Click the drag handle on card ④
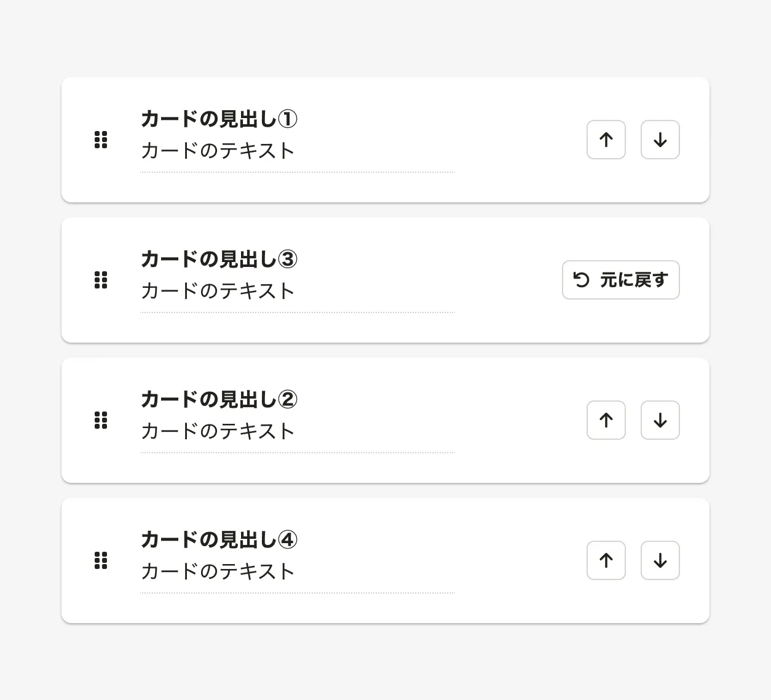771x700 pixels. point(101,561)
